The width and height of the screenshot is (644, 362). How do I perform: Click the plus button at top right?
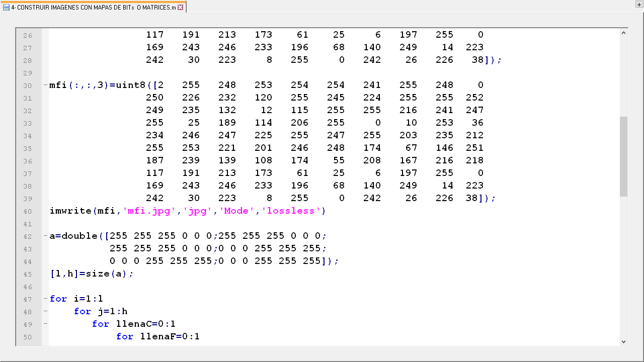coord(638,5)
